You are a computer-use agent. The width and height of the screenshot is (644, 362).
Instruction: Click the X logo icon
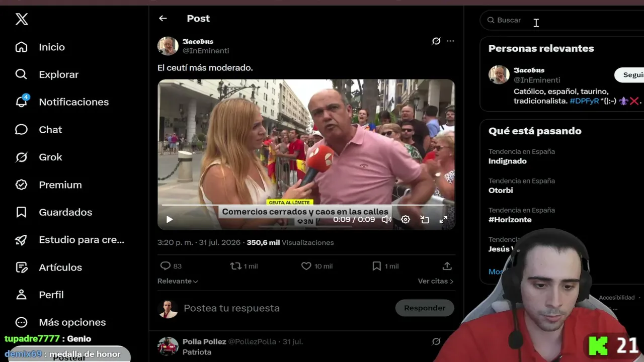coord(22,19)
